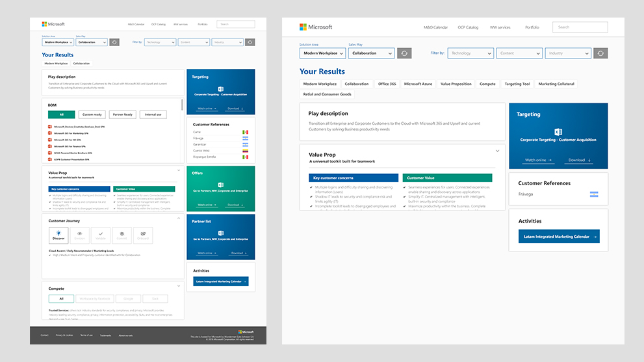644x362 pixels.
Task: Click the Microsoft Azure tag under Your Results
Action: coord(418,84)
